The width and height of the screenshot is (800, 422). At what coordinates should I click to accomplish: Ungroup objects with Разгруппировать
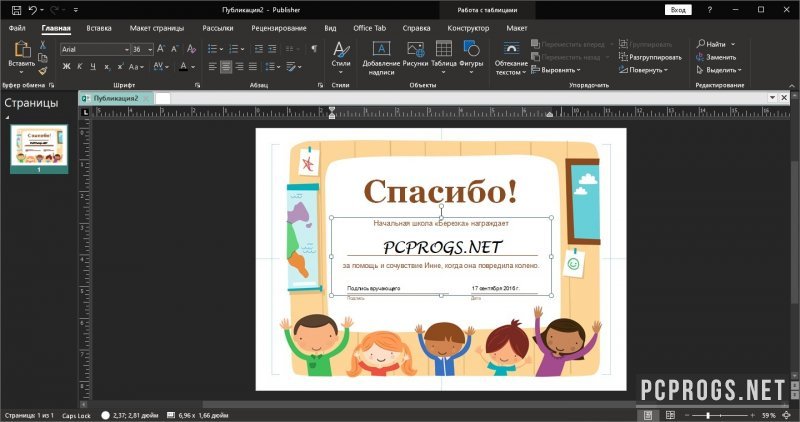pos(651,57)
